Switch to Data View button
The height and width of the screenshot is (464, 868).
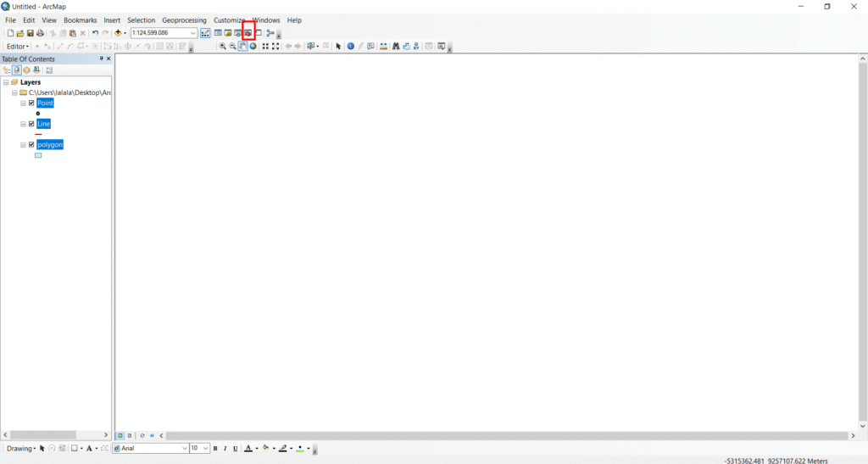click(x=120, y=436)
